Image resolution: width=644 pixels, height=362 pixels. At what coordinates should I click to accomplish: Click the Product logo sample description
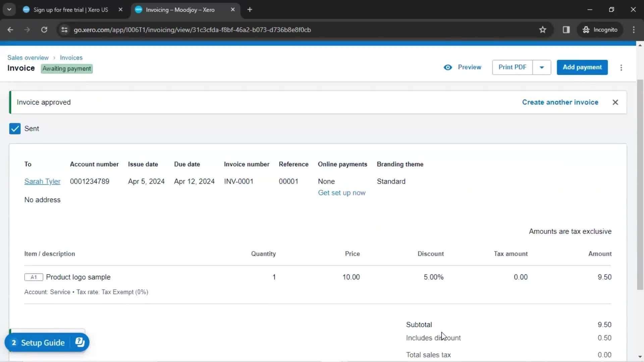click(78, 277)
